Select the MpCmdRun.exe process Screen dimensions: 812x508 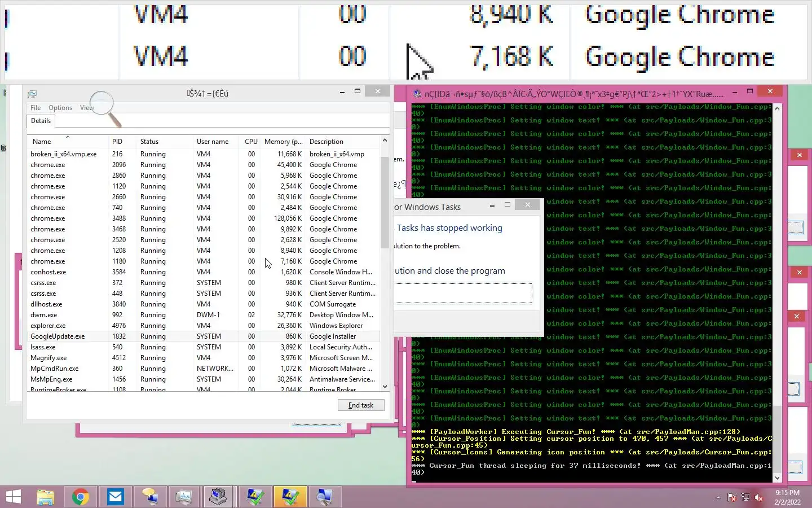[203, 369]
